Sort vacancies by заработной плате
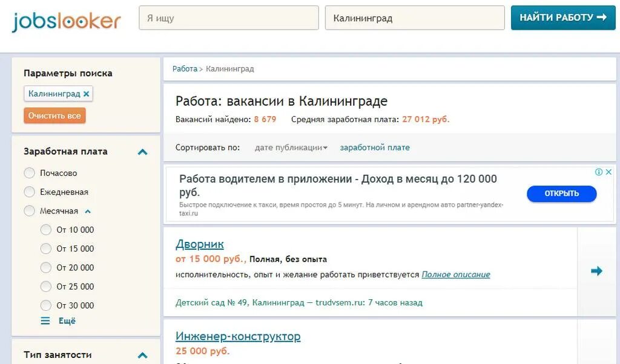 (375, 148)
